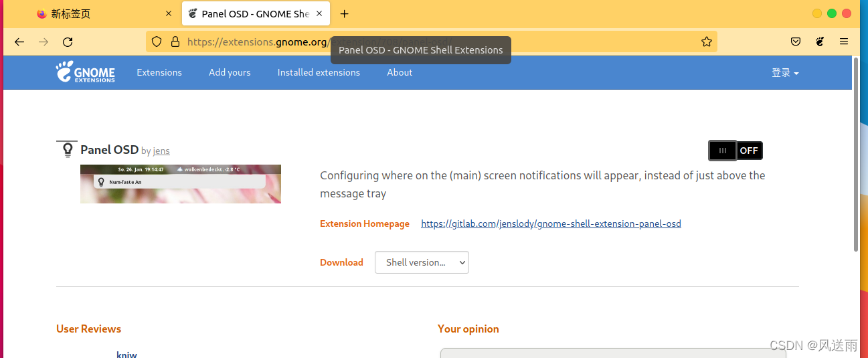The image size is (868, 358).
Task: Open the Extensions nav item
Action: pos(159,72)
